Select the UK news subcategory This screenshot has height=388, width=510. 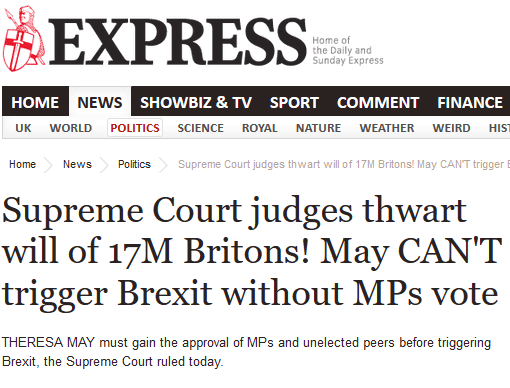pos(23,128)
